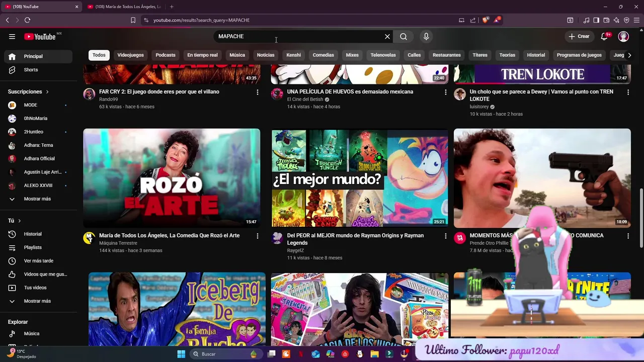This screenshot has height=362, width=644.
Task: Open Música under Explorar
Action: pos(38,333)
